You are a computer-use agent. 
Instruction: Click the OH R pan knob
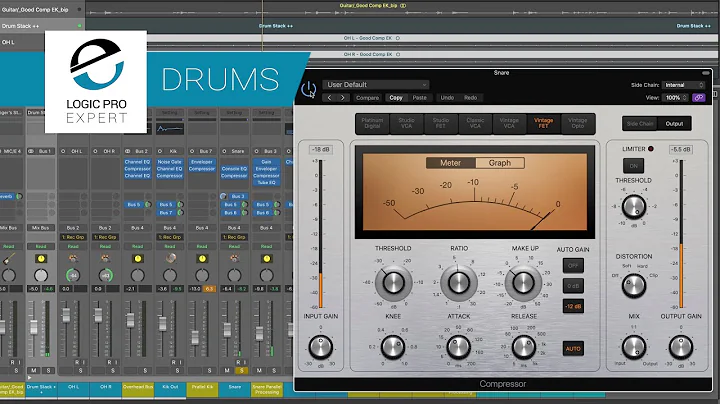pos(105,275)
